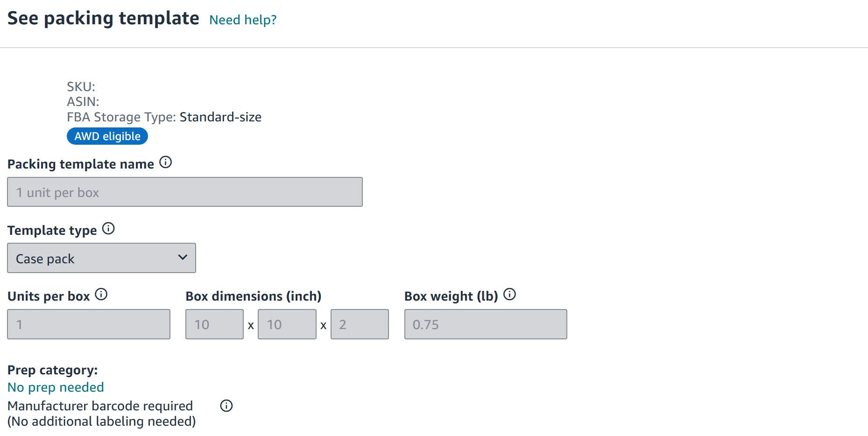Click the See packing template heading

[103, 18]
